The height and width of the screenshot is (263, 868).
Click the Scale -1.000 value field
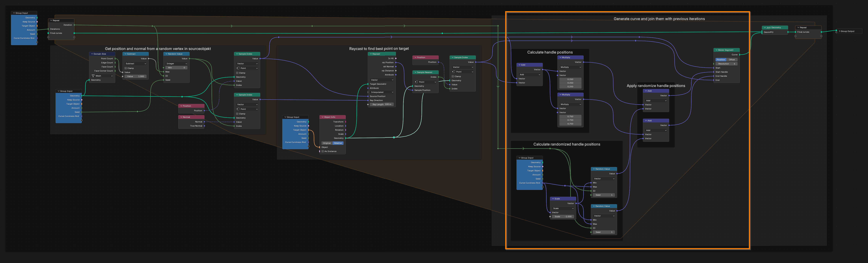coord(563,217)
